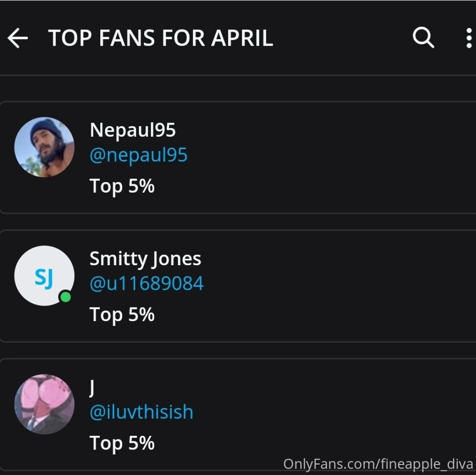This screenshot has height=475, width=476.
Task: Click the display name J
Action: (92, 387)
